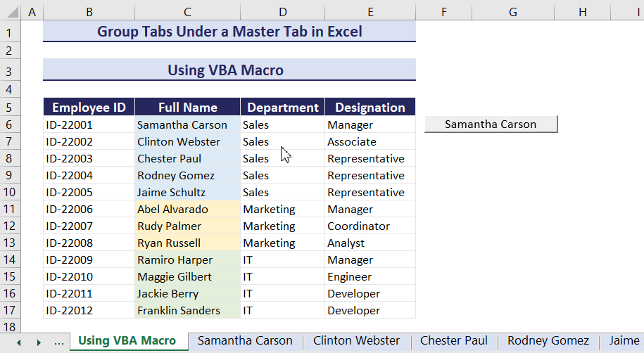Image resolution: width=644 pixels, height=353 pixels.
Task: Open the Clinton Webster sheet tab
Action: point(356,341)
